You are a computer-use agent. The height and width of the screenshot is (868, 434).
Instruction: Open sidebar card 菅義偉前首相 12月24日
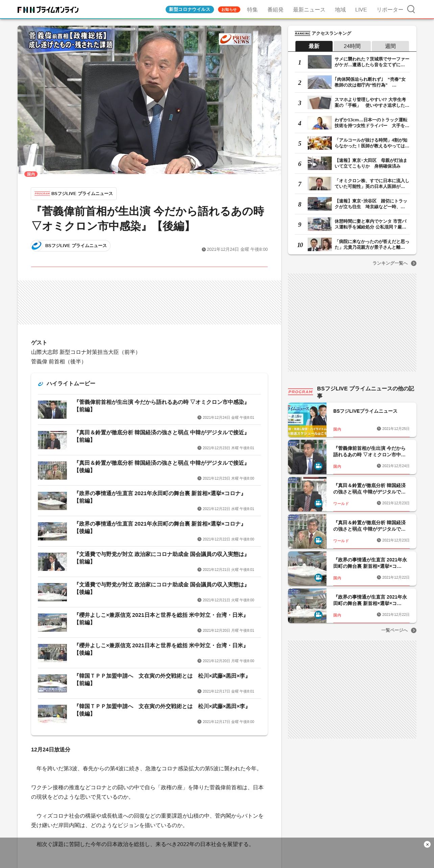(x=352, y=457)
